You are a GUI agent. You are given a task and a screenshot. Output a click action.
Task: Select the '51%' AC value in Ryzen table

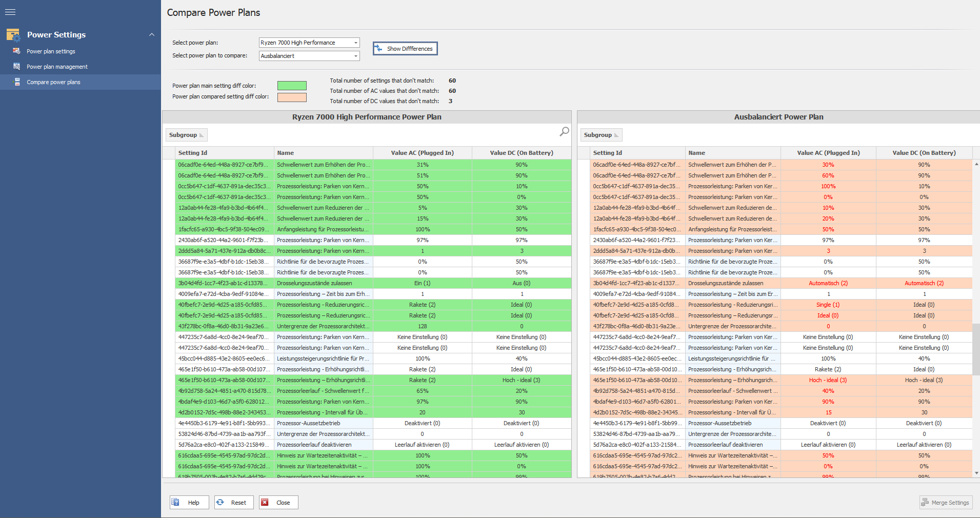coord(423,175)
